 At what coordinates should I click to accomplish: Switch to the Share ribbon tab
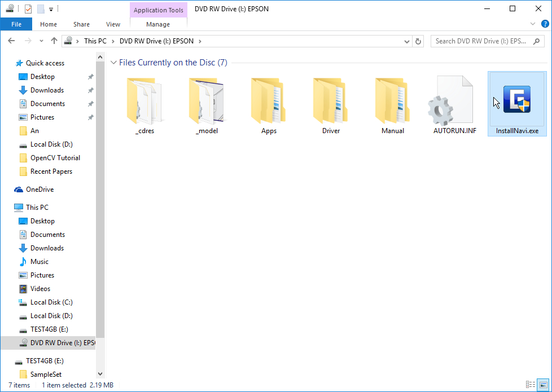[81, 24]
